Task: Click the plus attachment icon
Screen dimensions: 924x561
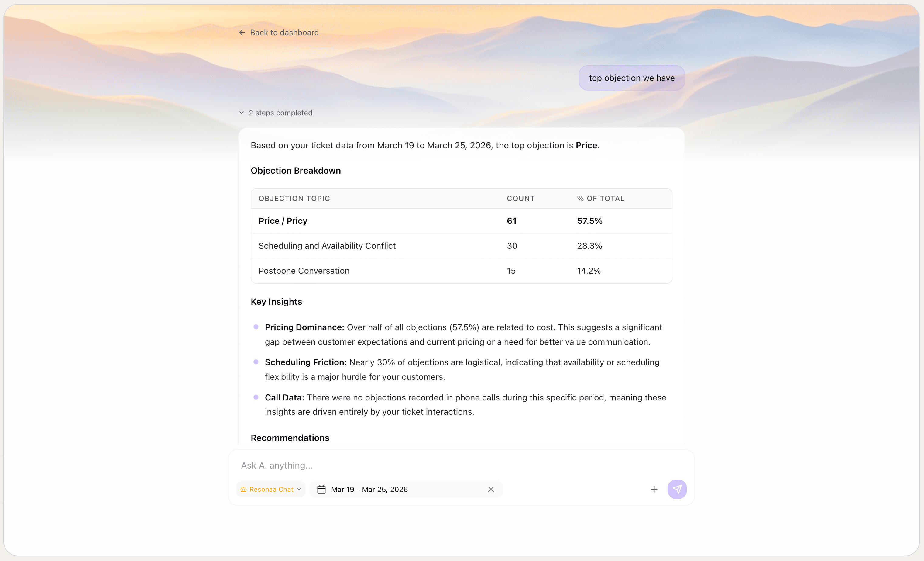Action: (654, 489)
